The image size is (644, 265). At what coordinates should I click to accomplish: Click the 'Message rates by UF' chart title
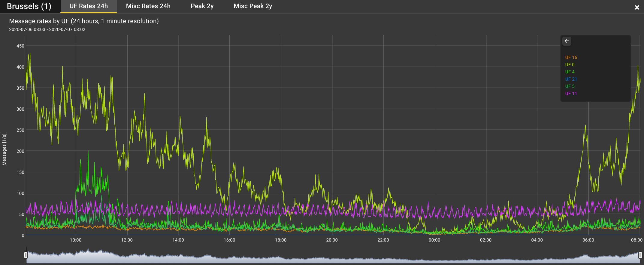84,21
